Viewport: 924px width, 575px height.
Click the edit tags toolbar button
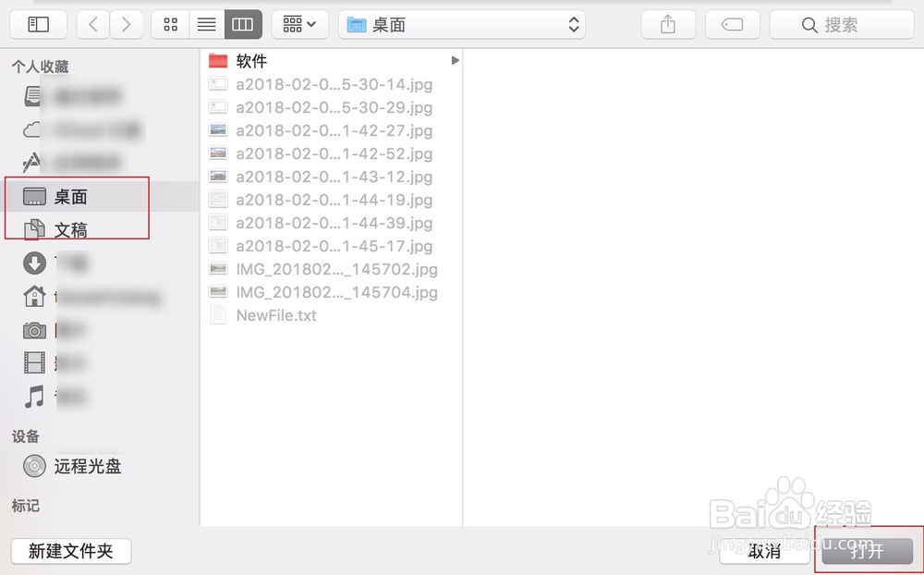tap(733, 24)
